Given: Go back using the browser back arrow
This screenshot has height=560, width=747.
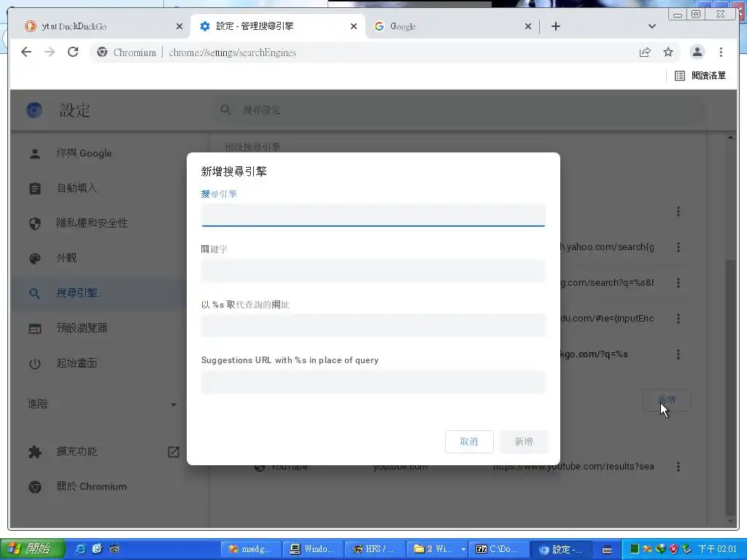Looking at the screenshot, I should click(26, 52).
